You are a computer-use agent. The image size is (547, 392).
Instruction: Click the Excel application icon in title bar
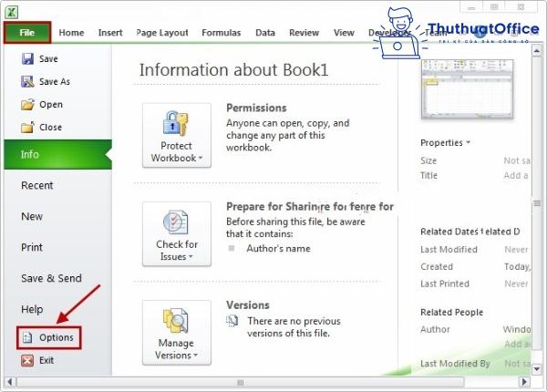(12, 12)
